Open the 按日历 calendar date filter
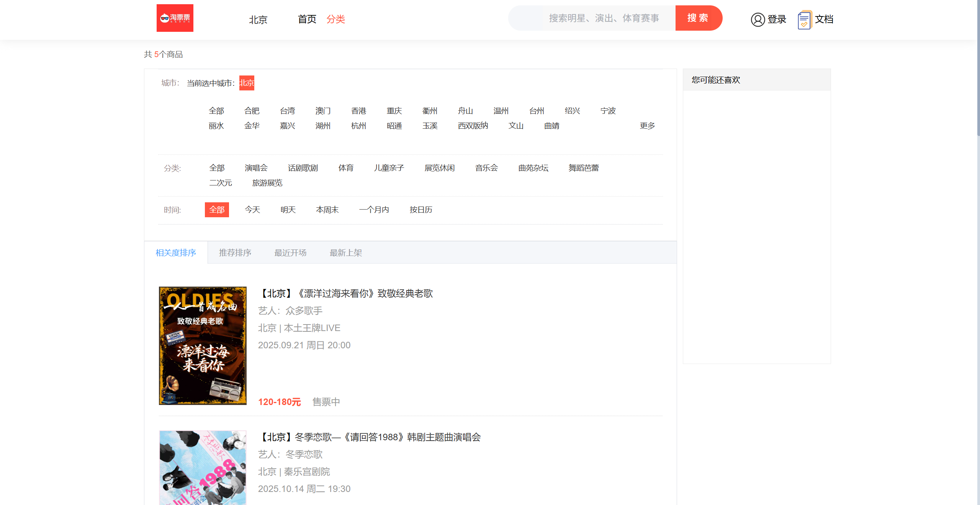 tap(420, 210)
